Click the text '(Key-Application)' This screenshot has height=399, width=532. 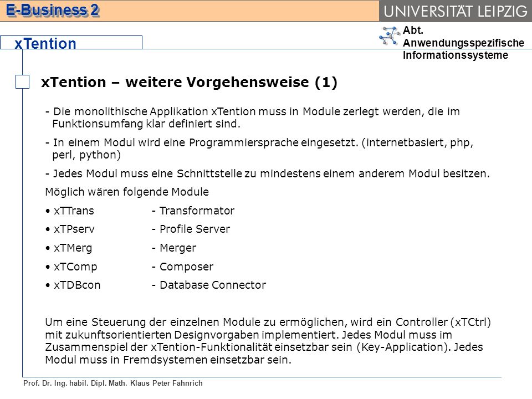pyautogui.click(x=404, y=347)
